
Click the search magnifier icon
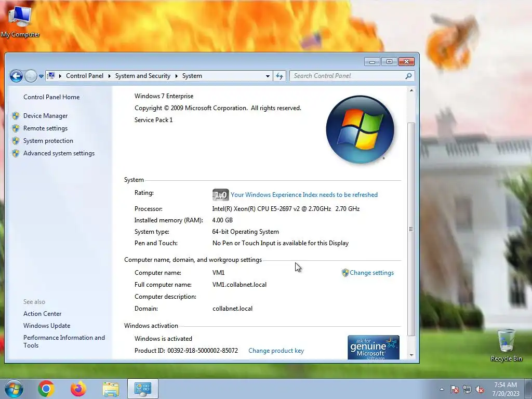(x=408, y=76)
